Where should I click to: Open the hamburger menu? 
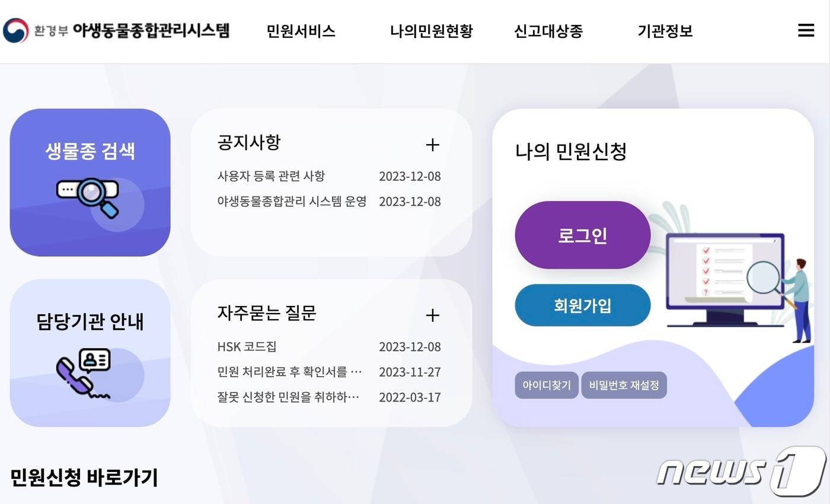pyautogui.click(x=805, y=31)
